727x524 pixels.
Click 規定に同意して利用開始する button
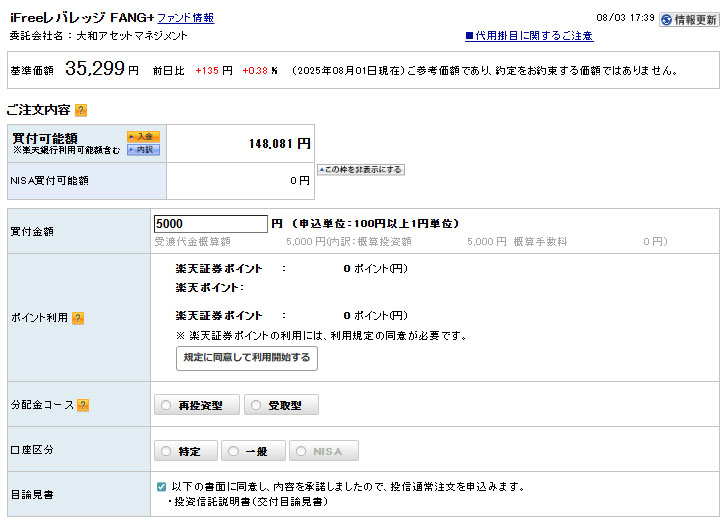point(247,358)
